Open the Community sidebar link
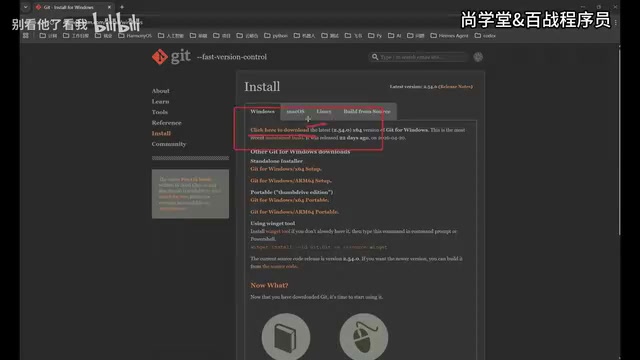This screenshot has height=360, width=640. click(169, 144)
